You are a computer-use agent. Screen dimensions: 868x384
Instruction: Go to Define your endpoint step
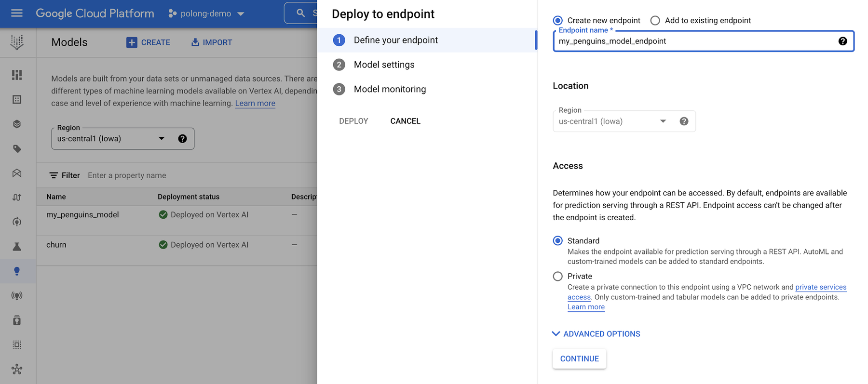tap(427, 40)
